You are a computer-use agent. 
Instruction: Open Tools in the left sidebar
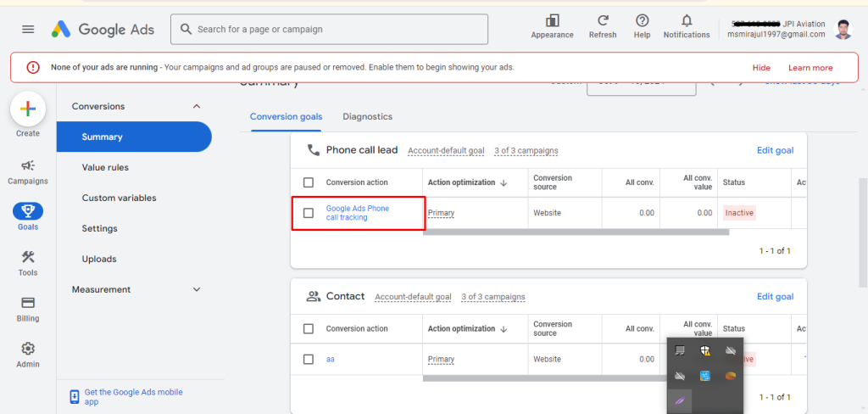(27, 263)
